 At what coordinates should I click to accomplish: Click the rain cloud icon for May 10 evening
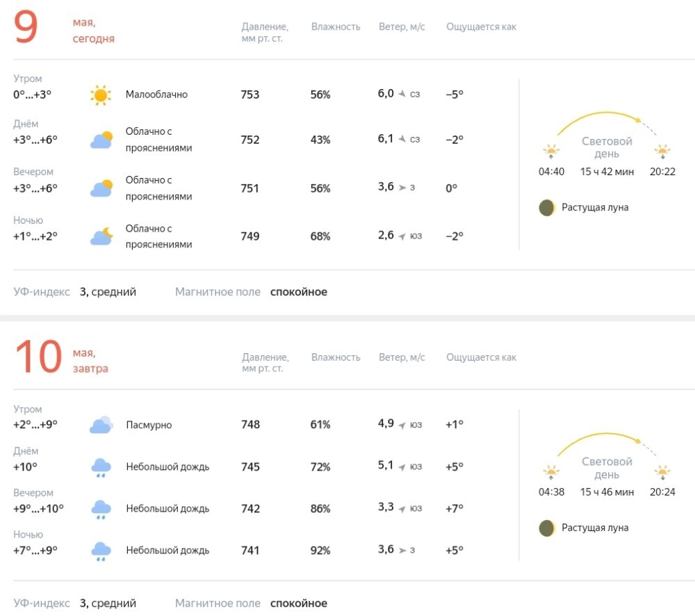tap(101, 509)
